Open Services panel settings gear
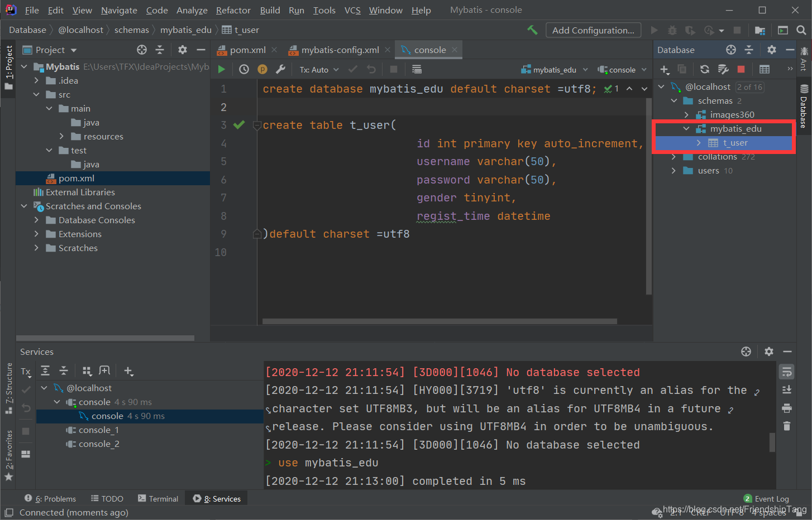This screenshot has height=520, width=812. click(x=769, y=351)
